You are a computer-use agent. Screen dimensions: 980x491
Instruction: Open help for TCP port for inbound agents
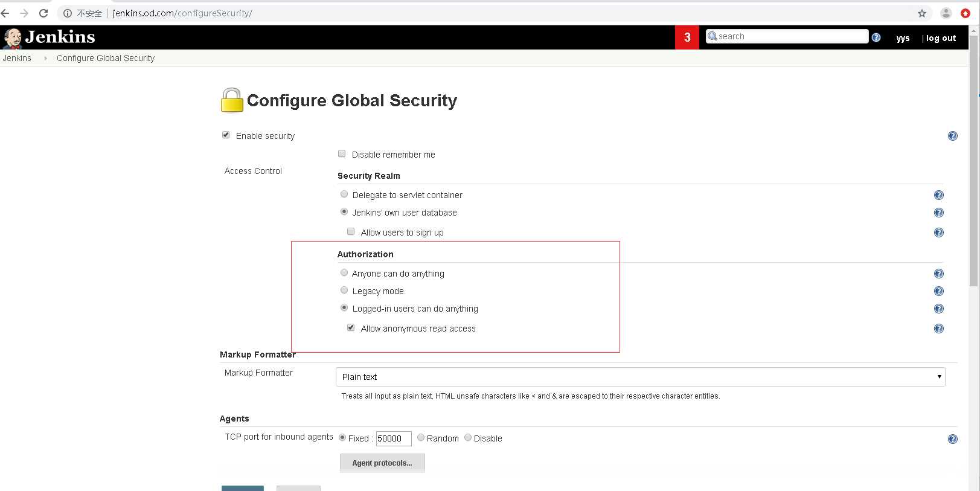pyautogui.click(x=952, y=439)
